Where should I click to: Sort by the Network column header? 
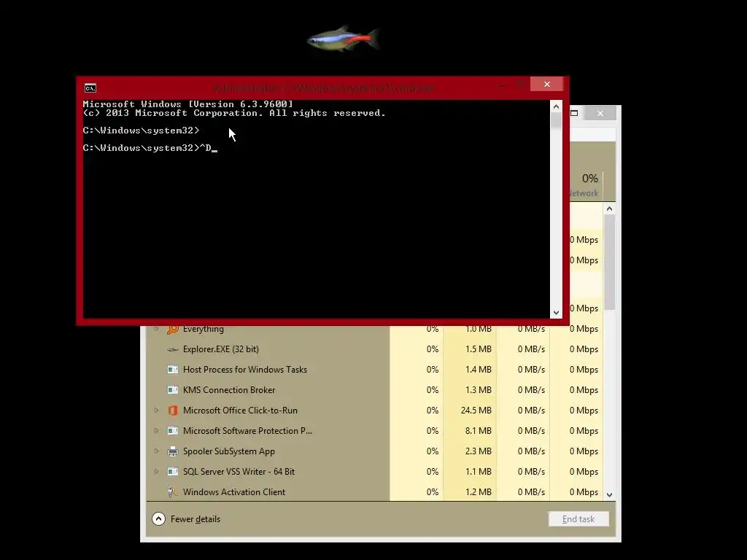point(586,185)
